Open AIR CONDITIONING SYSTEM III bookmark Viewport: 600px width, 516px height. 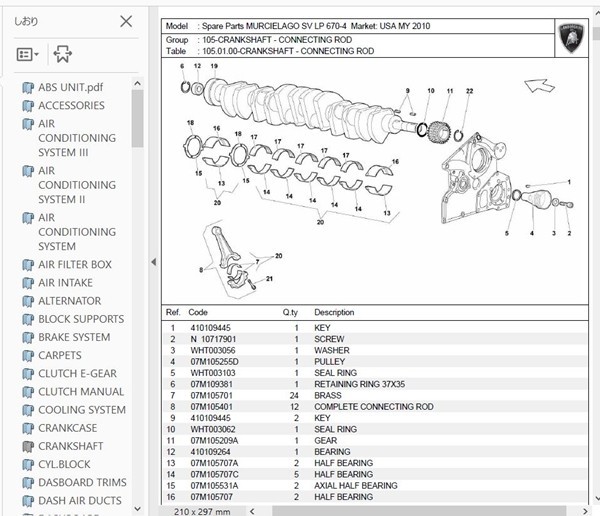[77, 138]
